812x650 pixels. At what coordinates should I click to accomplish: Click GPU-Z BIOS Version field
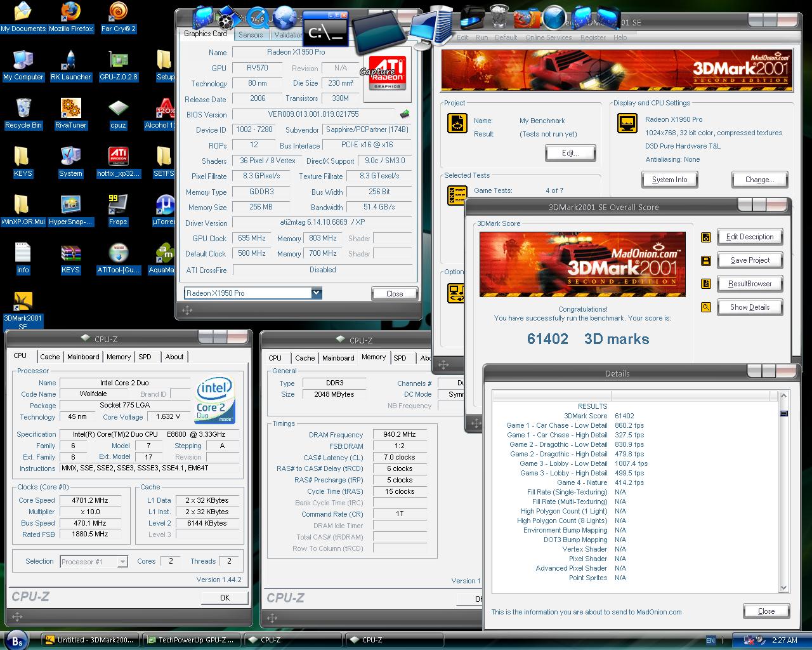[x=314, y=114]
